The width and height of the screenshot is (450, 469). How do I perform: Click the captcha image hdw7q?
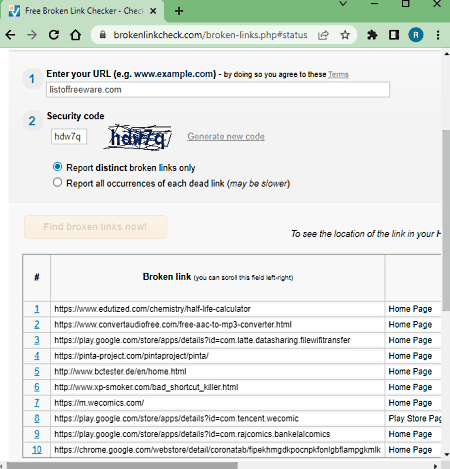pos(138,137)
